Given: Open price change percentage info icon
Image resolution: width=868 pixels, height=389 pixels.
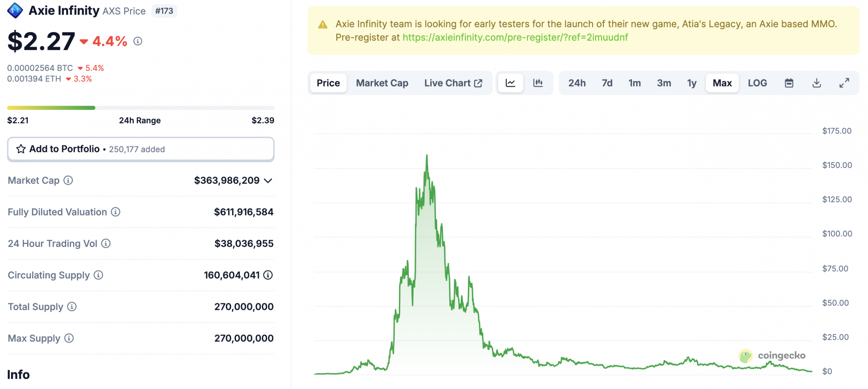Looking at the screenshot, I should click(x=138, y=41).
